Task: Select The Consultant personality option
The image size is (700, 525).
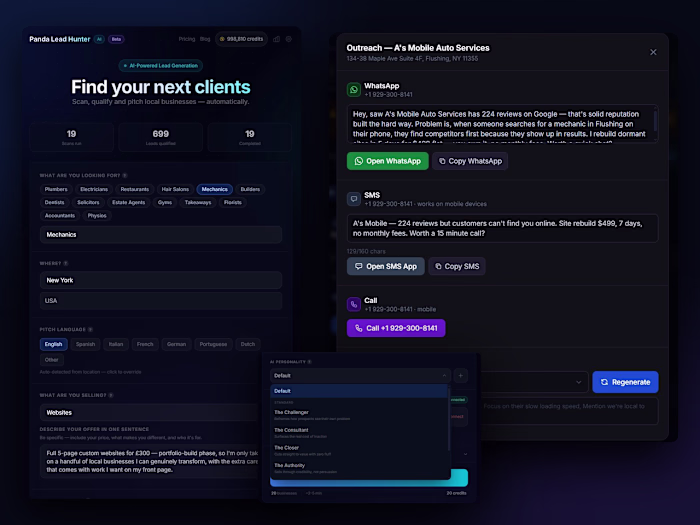Action: coord(359,433)
